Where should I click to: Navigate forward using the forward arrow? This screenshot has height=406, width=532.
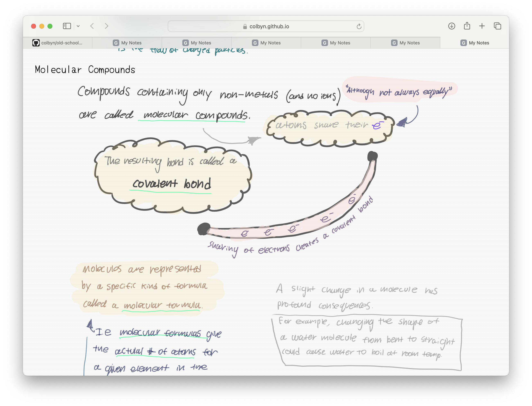pos(107,26)
